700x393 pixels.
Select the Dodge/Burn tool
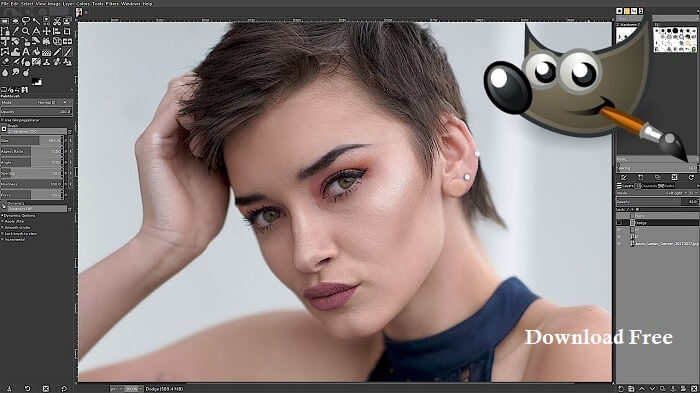tap(25, 72)
